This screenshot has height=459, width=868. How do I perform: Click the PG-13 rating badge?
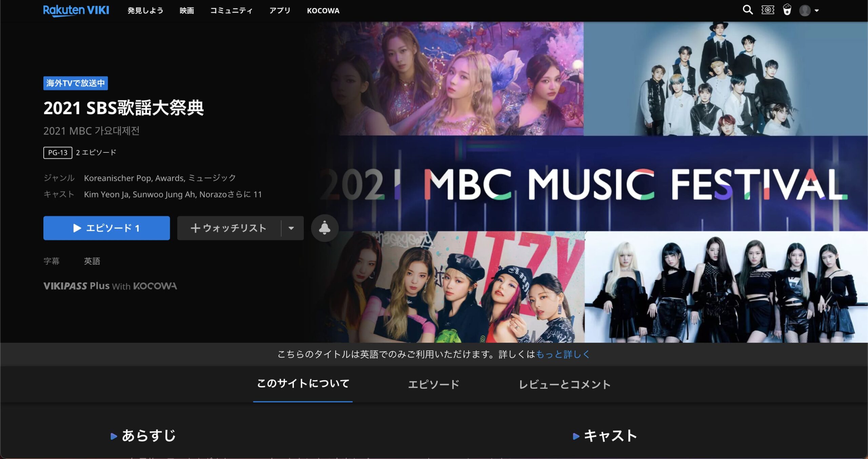click(58, 152)
